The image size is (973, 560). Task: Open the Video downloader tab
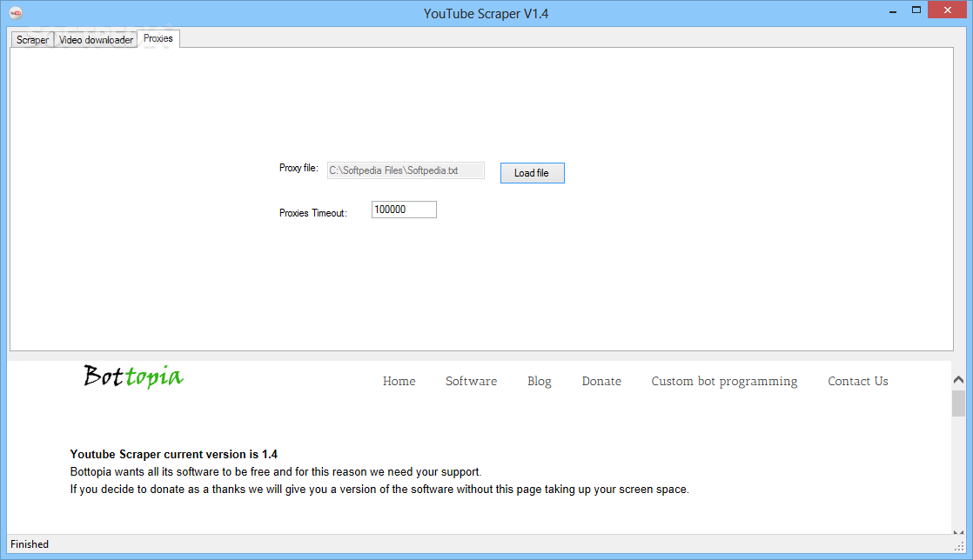96,40
